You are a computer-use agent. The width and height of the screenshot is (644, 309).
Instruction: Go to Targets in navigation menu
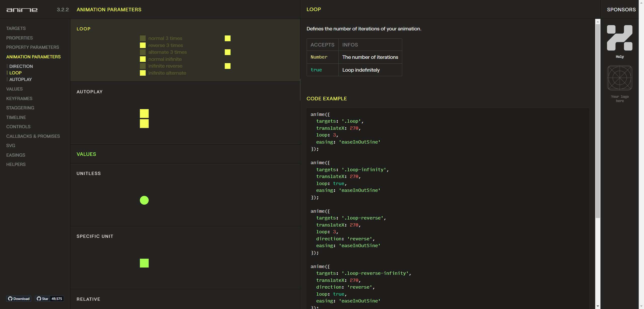pyautogui.click(x=16, y=28)
